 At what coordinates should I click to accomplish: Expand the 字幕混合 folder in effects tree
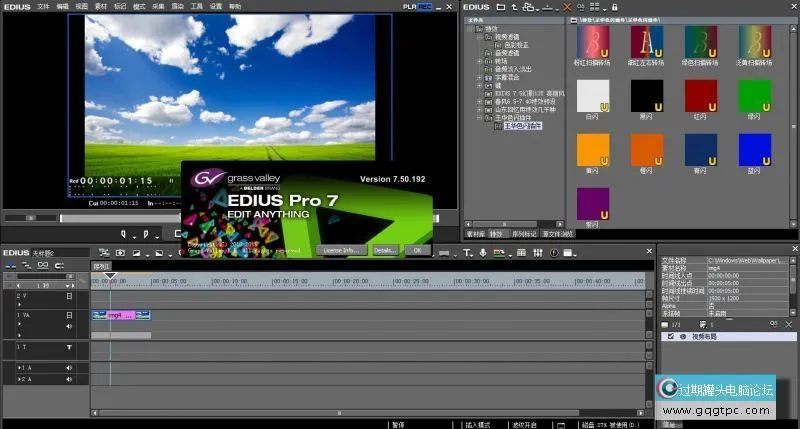pyautogui.click(x=481, y=76)
